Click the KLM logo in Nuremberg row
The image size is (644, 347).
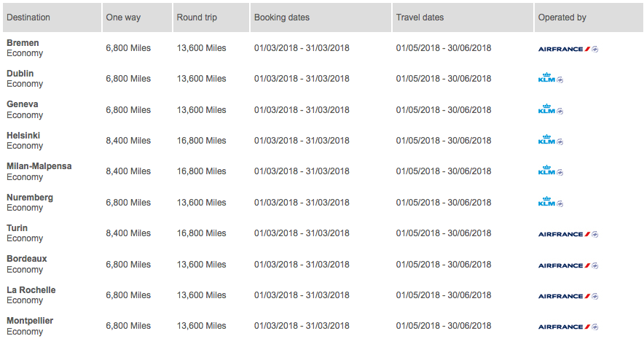pyautogui.click(x=550, y=203)
